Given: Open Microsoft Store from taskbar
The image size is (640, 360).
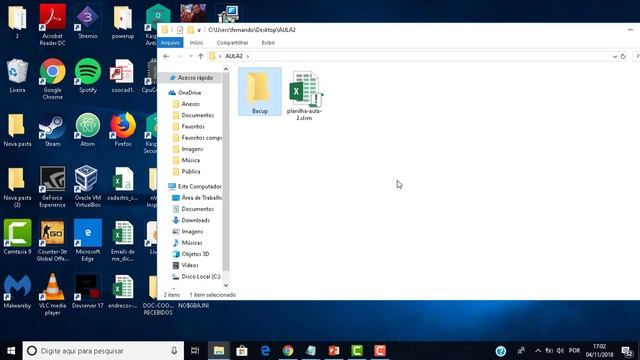Looking at the screenshot, I should pyautogui.click(x=242, y=351).
